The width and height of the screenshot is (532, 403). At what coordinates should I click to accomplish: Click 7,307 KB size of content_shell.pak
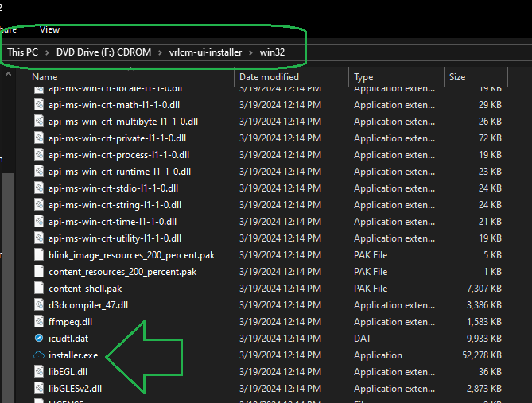click(x=484, y=289)
